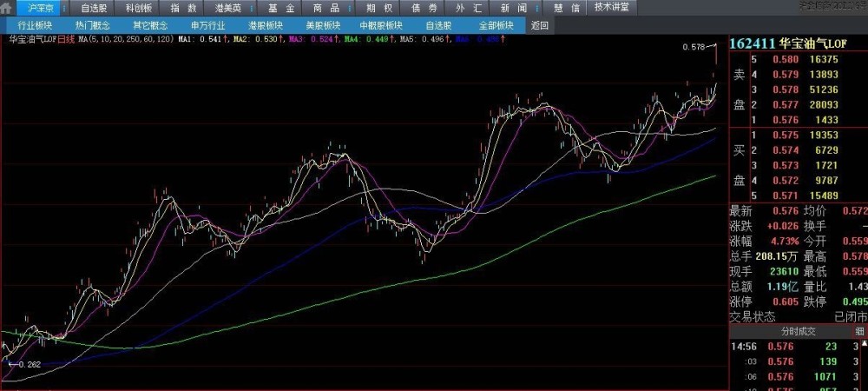This screenshot has height=391, width=868.
Task: Go to the home page via house icon
Action: 7,8
